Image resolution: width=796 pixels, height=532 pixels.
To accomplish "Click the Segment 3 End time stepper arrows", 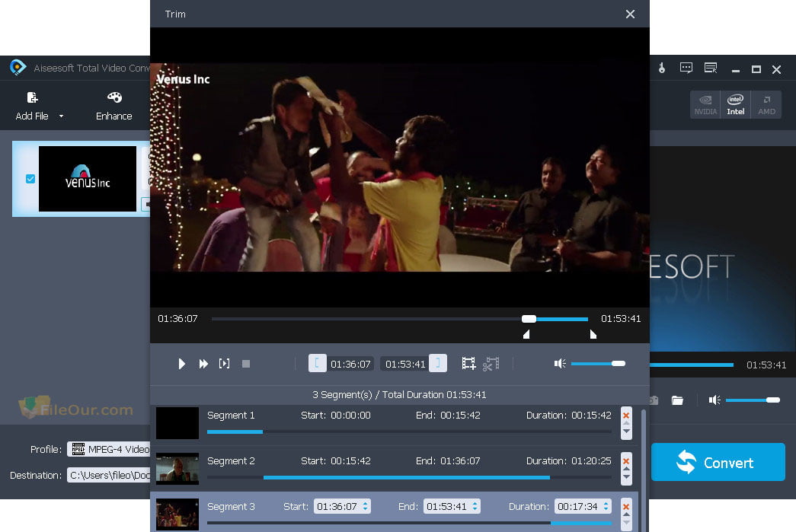I will click(x=475, y=506).
